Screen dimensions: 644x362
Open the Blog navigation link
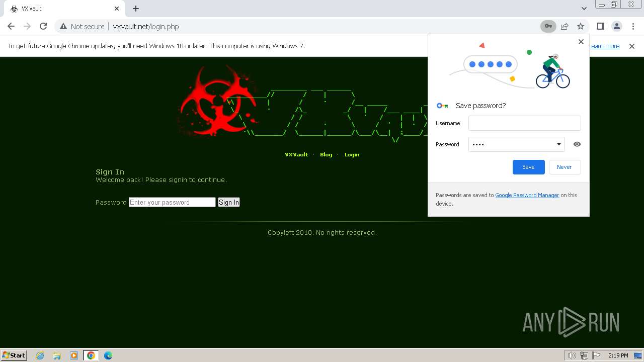[326, 154]
